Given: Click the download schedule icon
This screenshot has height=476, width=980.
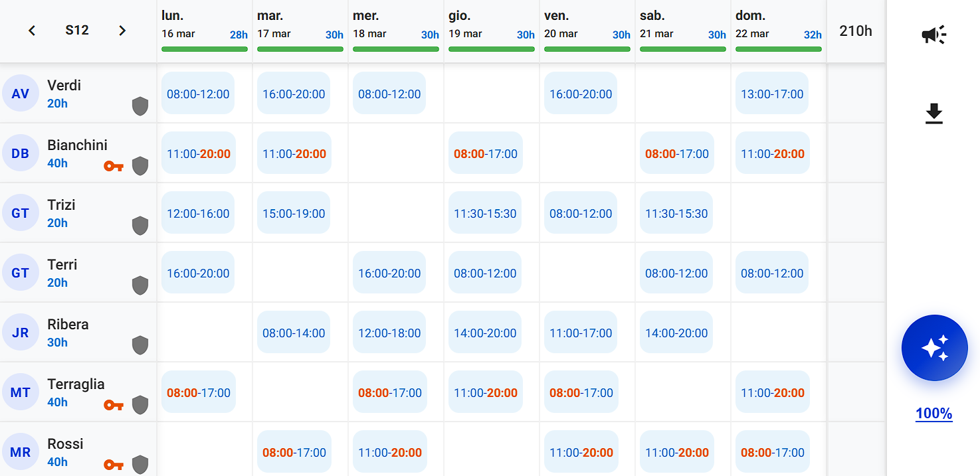Looking at the screenshot, I should [x=933, y=114].
